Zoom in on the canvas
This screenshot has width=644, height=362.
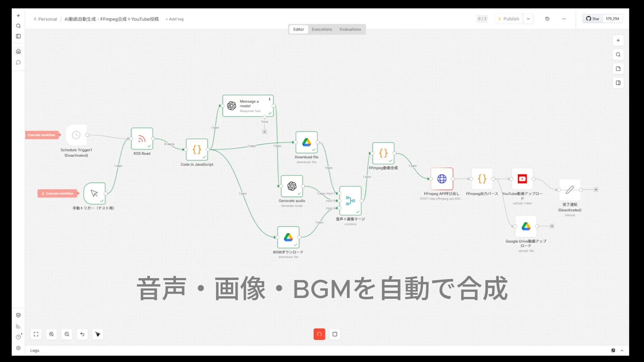tap(51, 334)
